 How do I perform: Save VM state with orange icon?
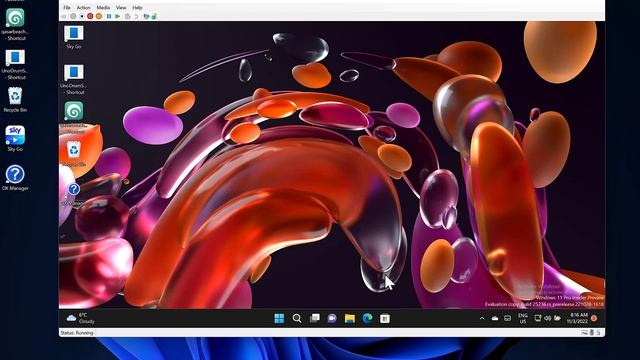point(99,16)
